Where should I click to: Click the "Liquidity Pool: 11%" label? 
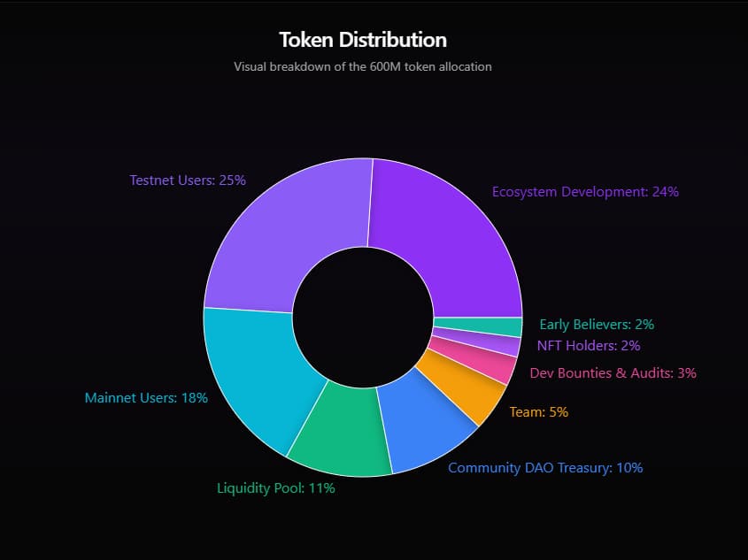[x=276, y=488]
